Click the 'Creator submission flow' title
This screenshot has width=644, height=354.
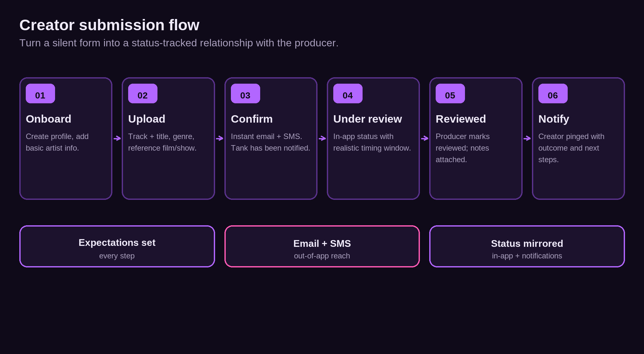pos(109,25)
